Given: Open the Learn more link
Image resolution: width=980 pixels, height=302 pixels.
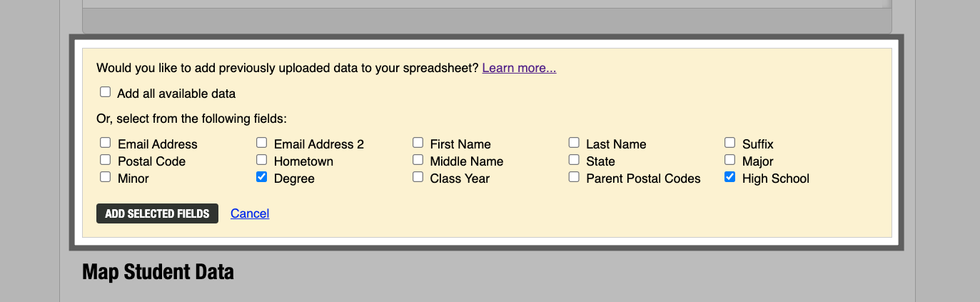Looking at the screenshot, I should click(x=519, y=69).
